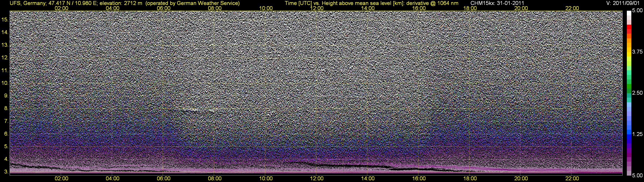
Task: Click the height axis label '3.'
Action: (6, 172)
